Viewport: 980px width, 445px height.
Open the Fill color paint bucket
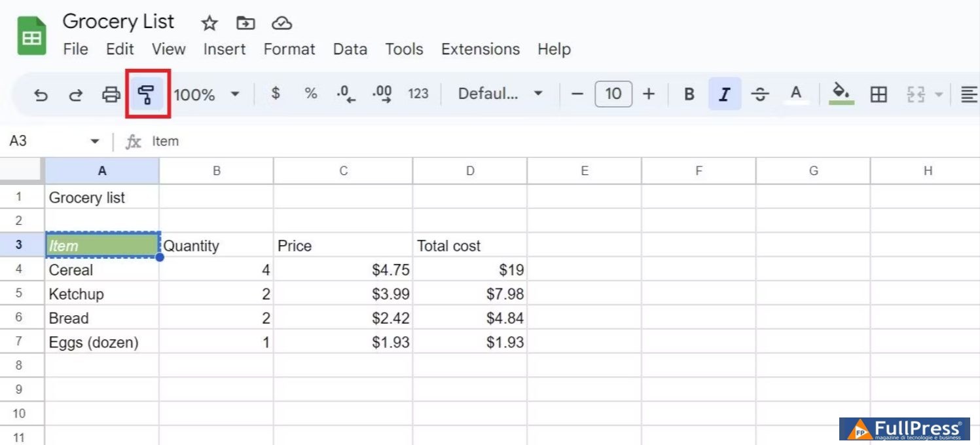(x=841, y=93)
